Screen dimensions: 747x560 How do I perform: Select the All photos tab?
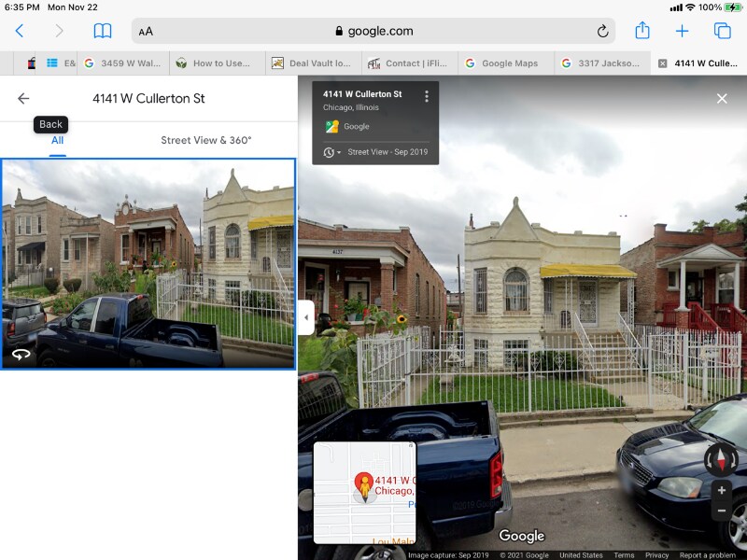coord(57,140)
